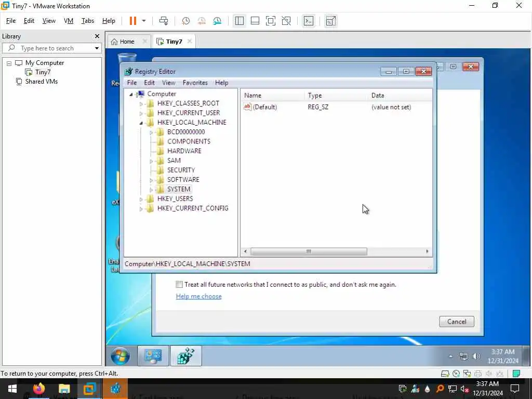Click the horizontal scrollbar thumb in values pane
The width and height of the screenshot is (532, 399).
coord(309,251)
